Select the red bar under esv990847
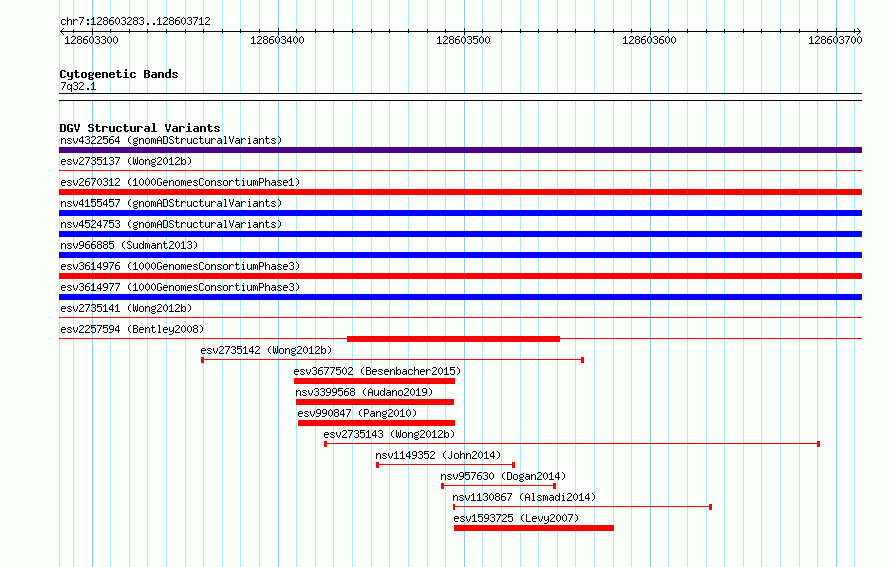Image resolution: width=890 pixels, height=567 pixels. pos(376,423)
